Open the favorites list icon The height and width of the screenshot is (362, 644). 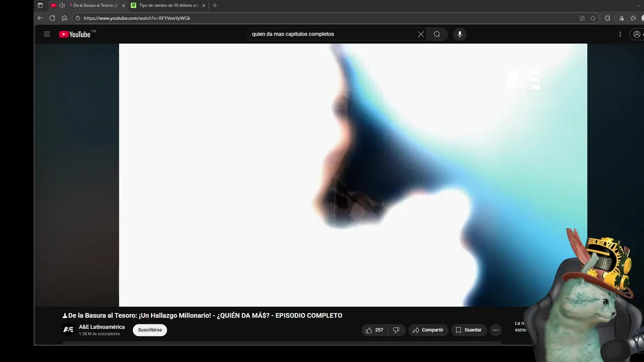click(633, 18)
